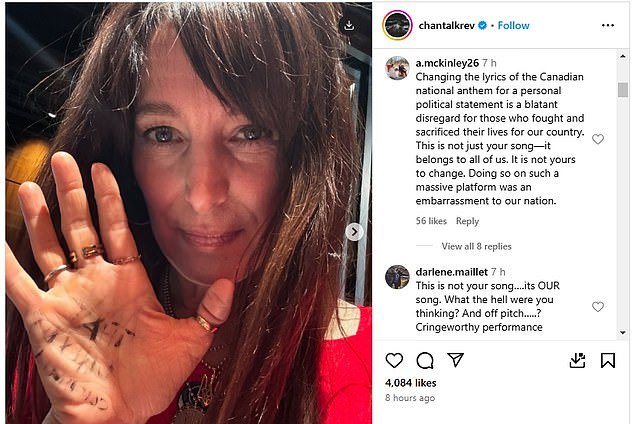Like darlene.maillet's comment

[598, 307]
